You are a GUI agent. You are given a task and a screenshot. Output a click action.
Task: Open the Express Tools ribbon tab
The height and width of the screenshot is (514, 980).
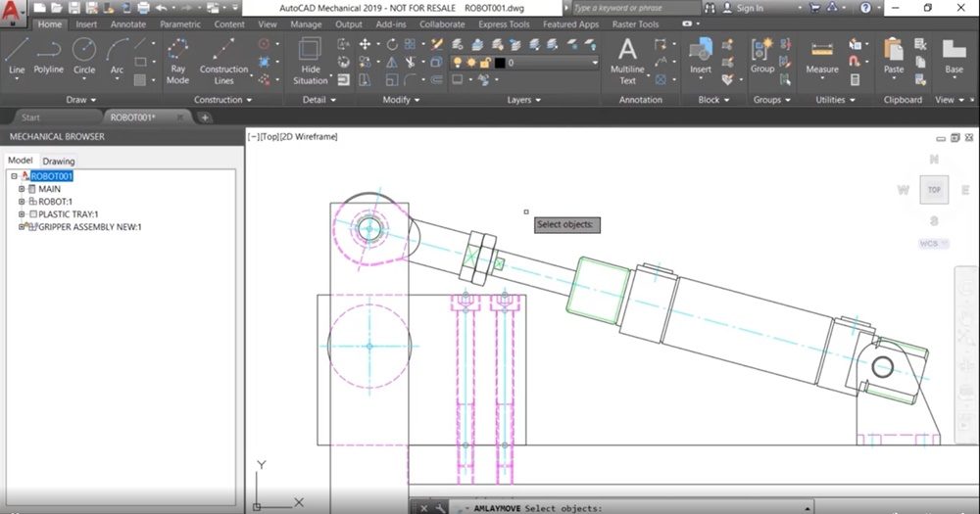point(504,24)
